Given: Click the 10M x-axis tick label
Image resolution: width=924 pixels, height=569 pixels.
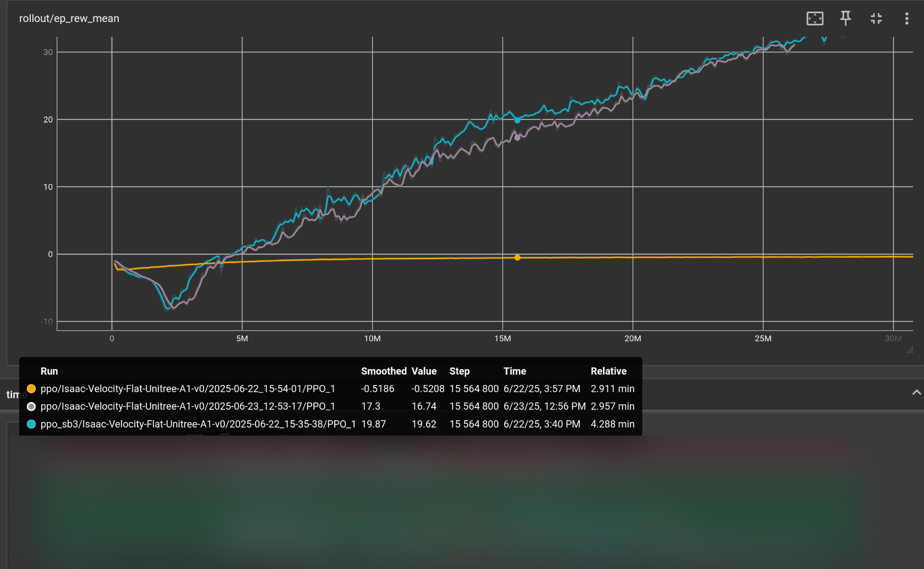Looking at the screenshot, I should (x=372, y=338).
